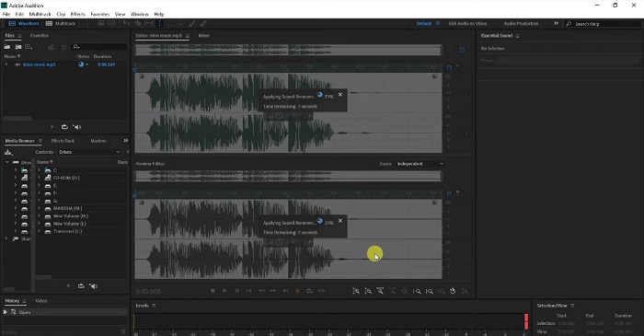Click Zoom In Amplitude icon
644x336 pixels.
click(356, 291)
